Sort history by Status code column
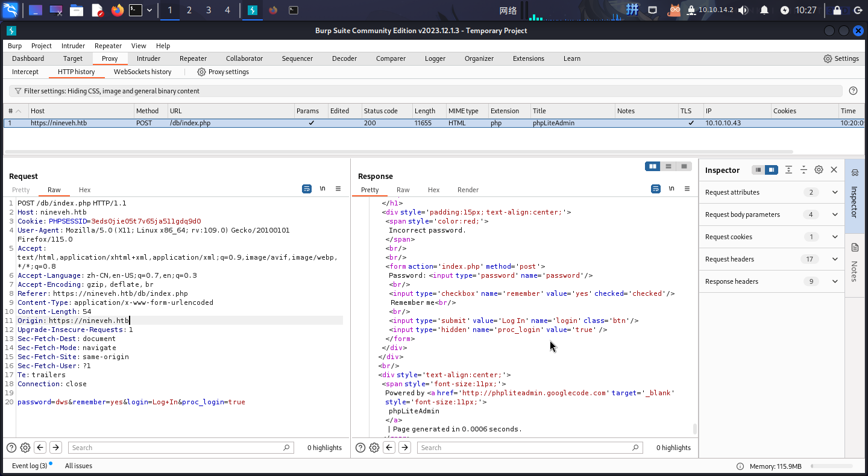 [x=386, y=111]
